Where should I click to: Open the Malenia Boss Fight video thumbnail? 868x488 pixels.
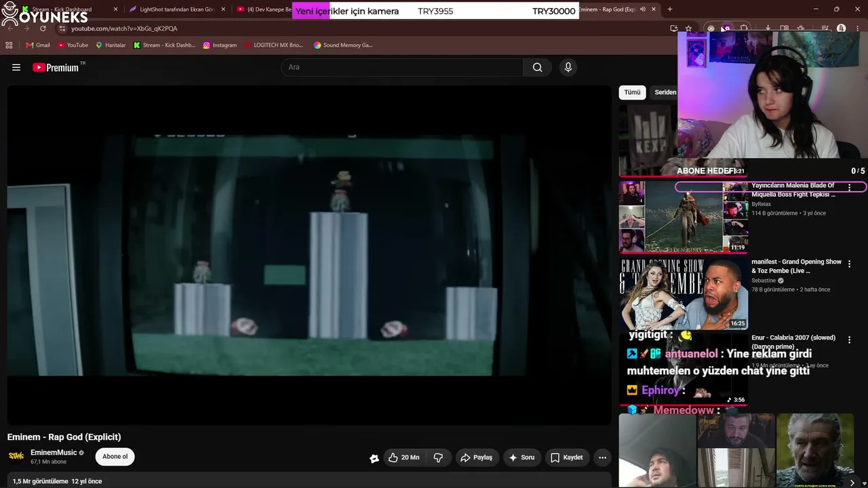click(684, 217)
